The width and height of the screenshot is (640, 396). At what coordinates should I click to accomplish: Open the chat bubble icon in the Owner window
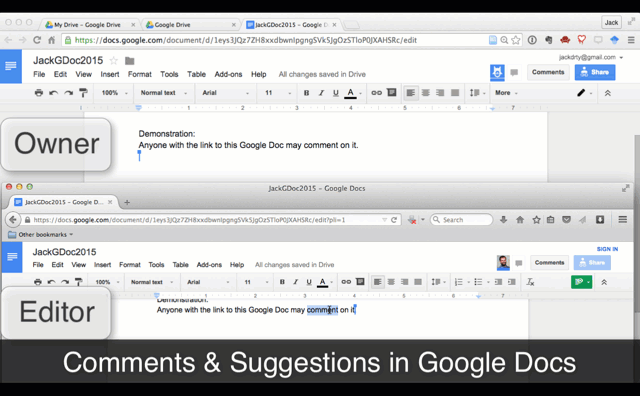point(514,73)
